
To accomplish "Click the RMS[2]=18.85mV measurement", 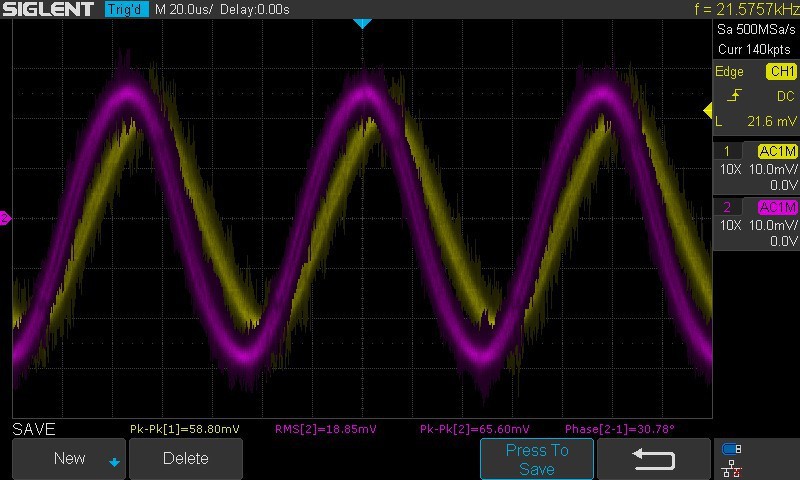I will 326,429.
